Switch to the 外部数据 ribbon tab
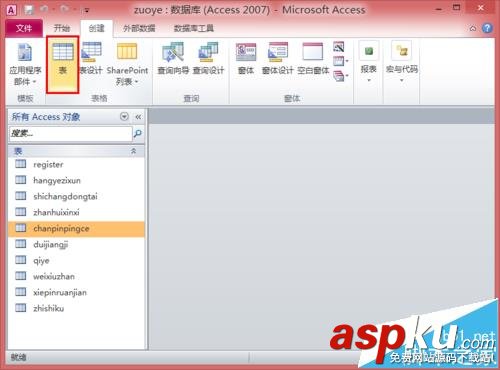This screenshot has width=500, height=370. point(139,28)
